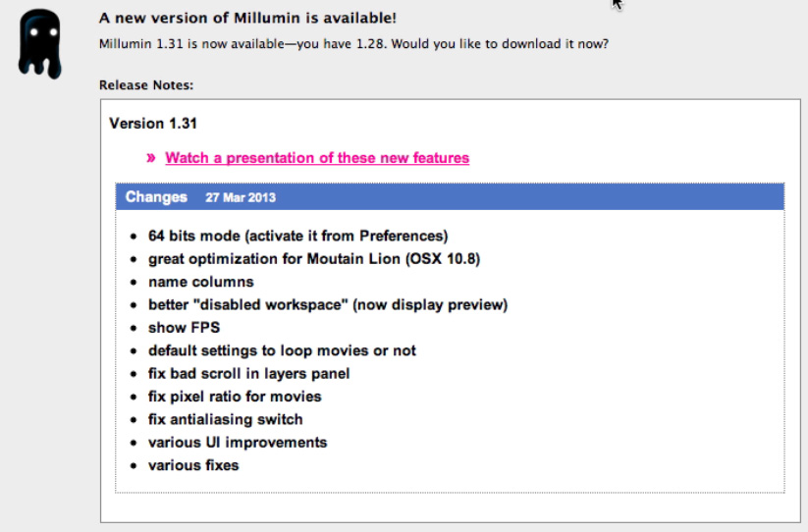Open "Watch a presentation of these new features"
The width and height of the screenshot is (808, 532).
[317, 158]
